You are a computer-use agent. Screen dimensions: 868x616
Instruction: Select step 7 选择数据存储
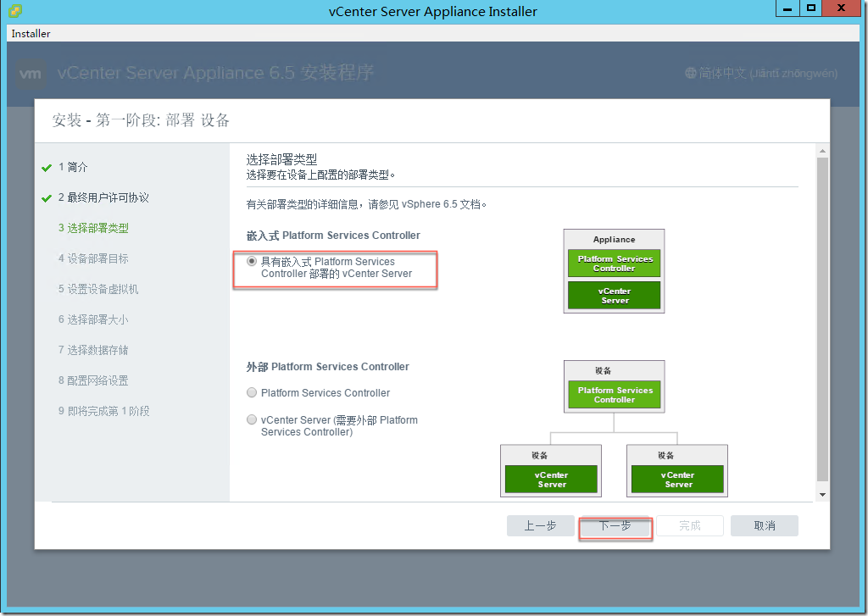coord(93,350)
